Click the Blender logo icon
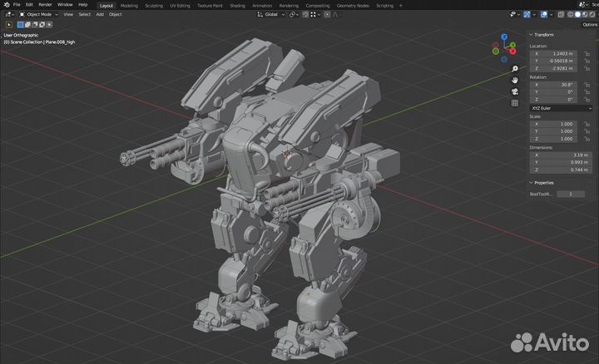Viewport: 599px width, 364px height. pyautogui.click(x=6, y=5)
